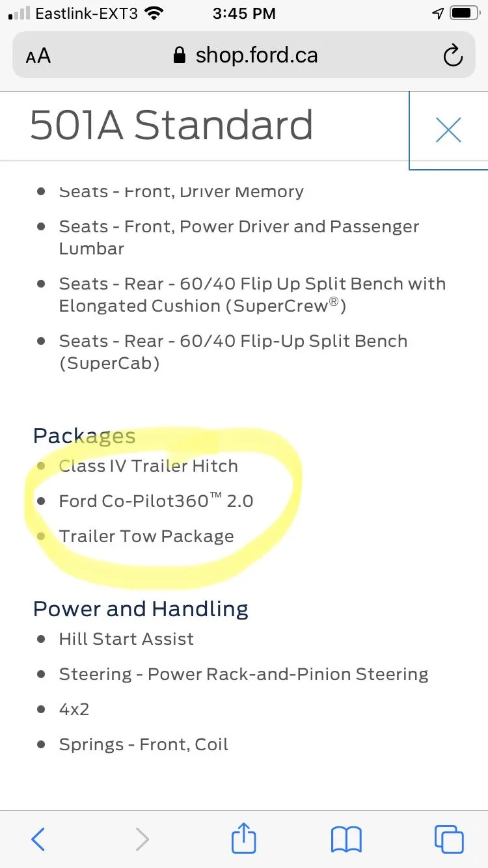The image size is (488, 868).
Task: Tap the Trailer Tow Package item
Action: pos(146,536)
